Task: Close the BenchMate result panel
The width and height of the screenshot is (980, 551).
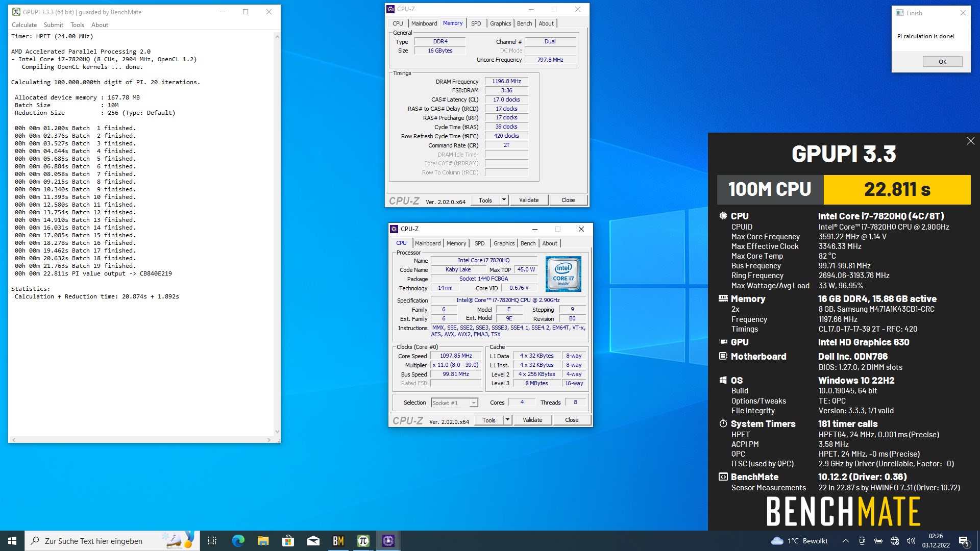Action: 970,141
